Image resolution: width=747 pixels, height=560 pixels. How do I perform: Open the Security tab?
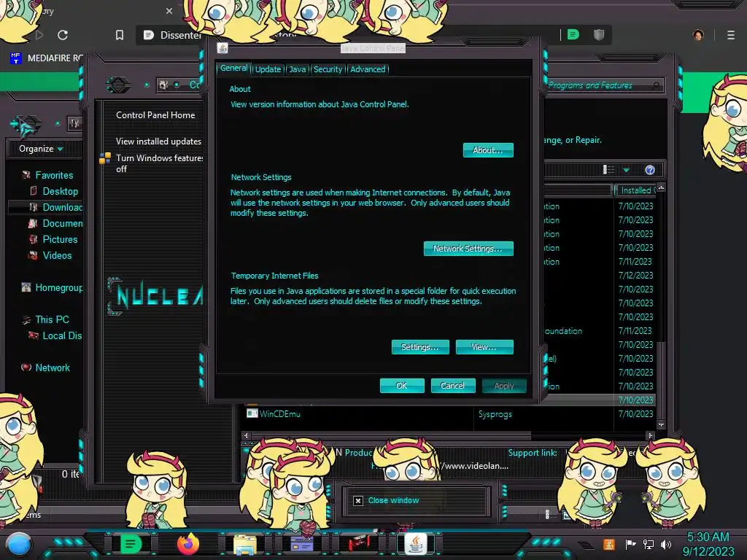[328, 69]
